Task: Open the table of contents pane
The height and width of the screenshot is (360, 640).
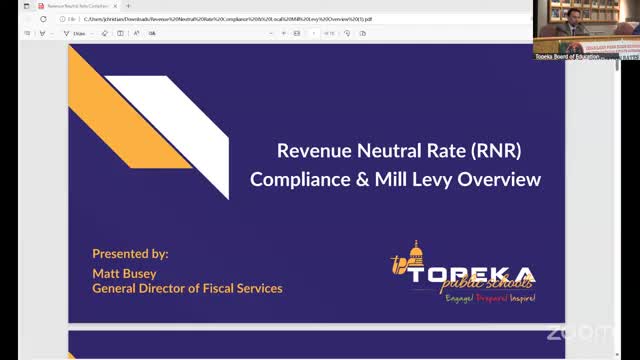Action: (27, 33)
